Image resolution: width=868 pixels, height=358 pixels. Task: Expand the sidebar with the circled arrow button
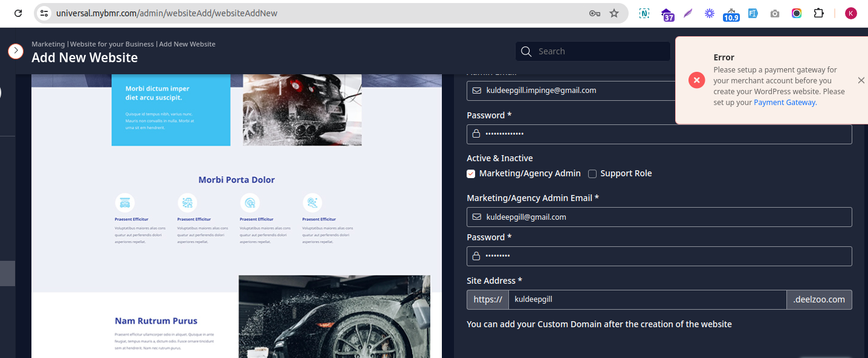pos(16,51)
